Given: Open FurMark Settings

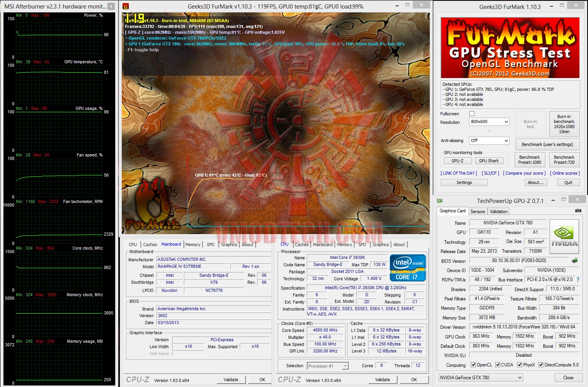Looking at the screenshot, I should (464, 182).
